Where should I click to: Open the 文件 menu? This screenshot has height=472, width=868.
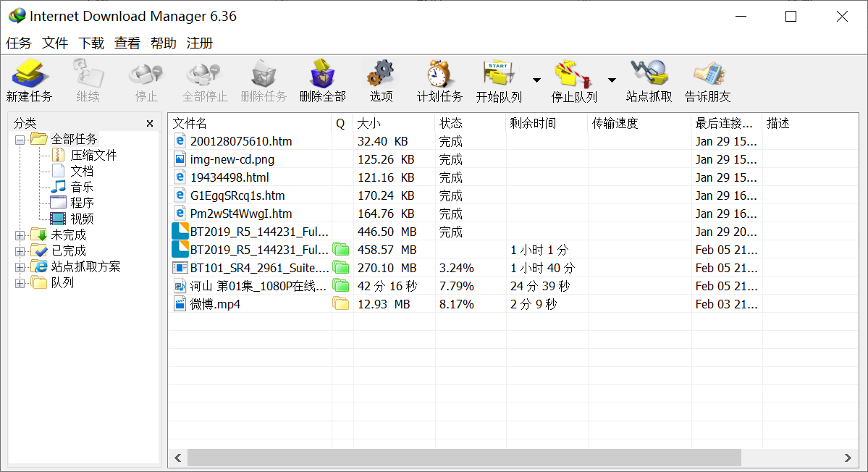coord(55,43)
